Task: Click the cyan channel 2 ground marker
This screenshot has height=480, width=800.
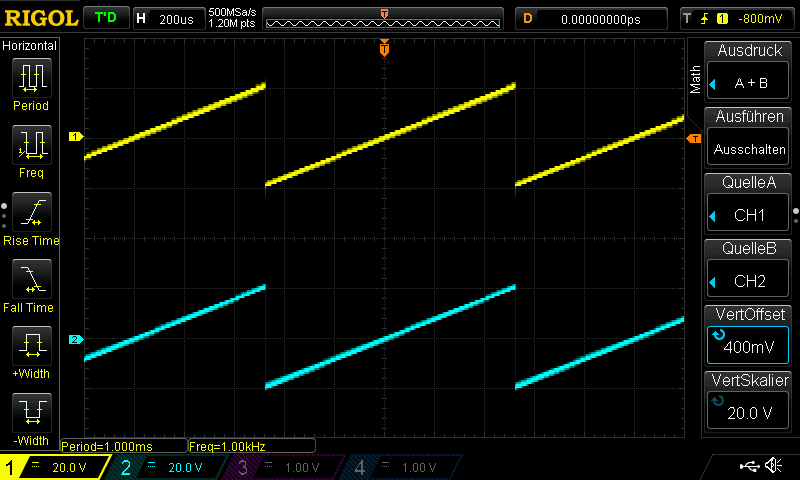Action: 76,339
